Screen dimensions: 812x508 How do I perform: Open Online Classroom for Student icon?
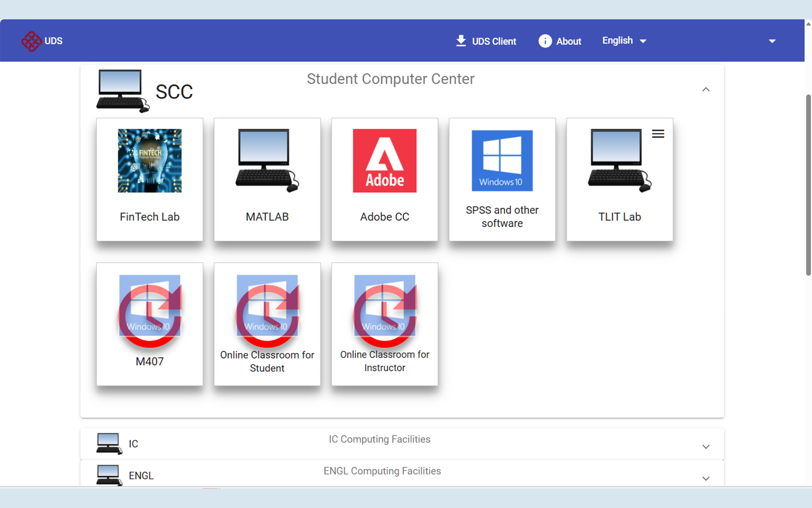coord(267,311)
